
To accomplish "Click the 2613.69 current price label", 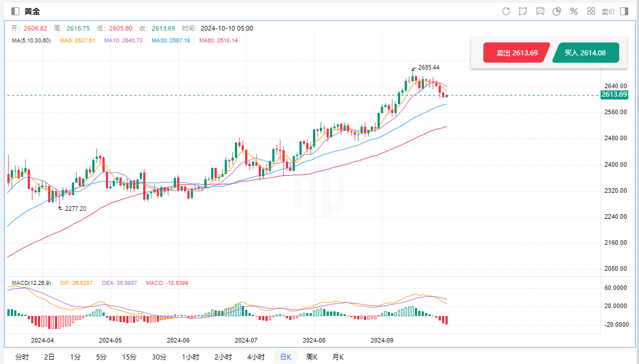I will (614, 94).
